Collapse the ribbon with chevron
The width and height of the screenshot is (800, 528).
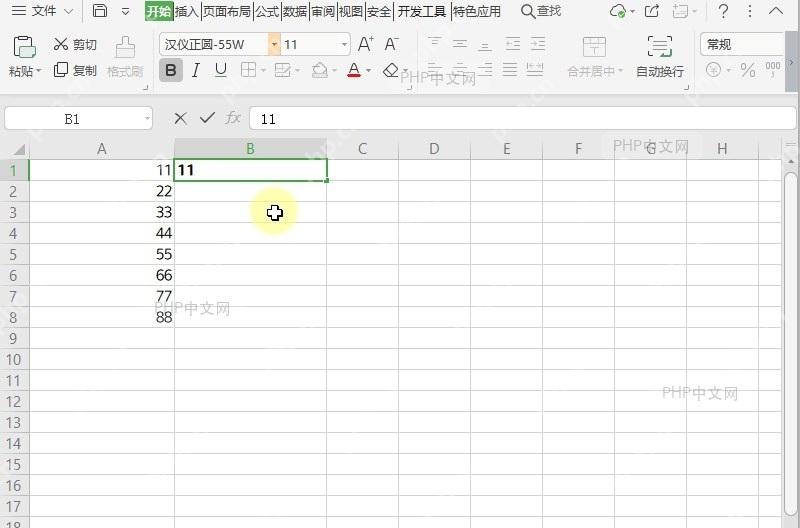pos(776,11)
